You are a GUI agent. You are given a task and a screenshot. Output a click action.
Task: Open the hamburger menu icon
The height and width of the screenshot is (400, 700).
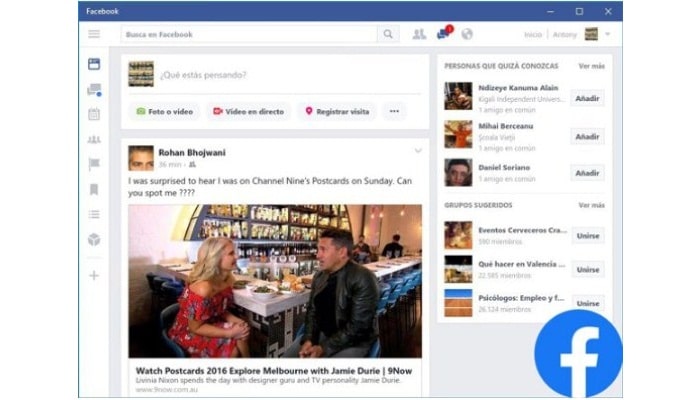94,34
